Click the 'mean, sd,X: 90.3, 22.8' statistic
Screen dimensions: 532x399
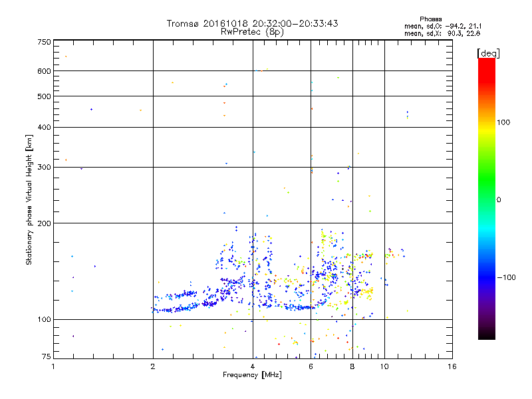[x=442, y=34]
